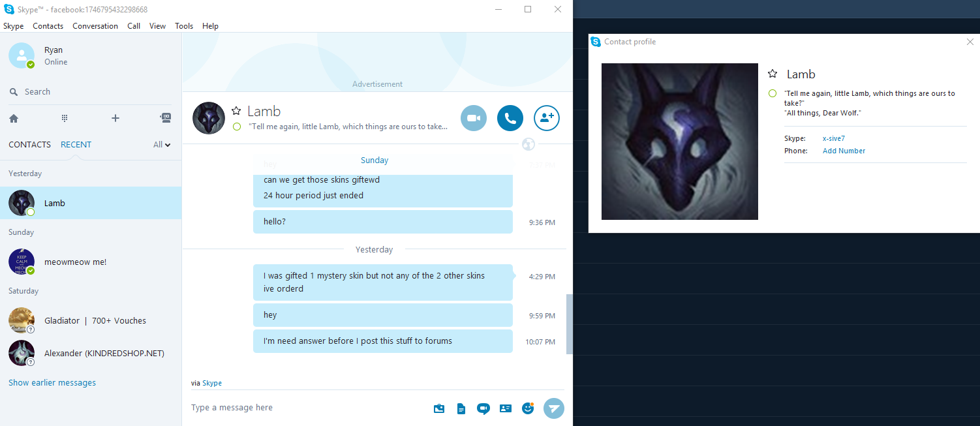The height and width of the screenshot is (426, 980).
Task: Open the Tools menu
Action: (184, 26)
